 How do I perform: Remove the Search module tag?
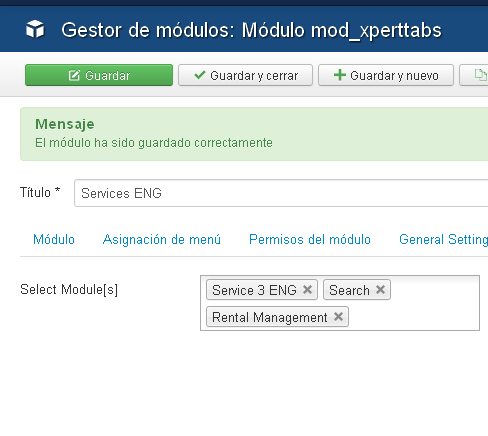(380, 290)
